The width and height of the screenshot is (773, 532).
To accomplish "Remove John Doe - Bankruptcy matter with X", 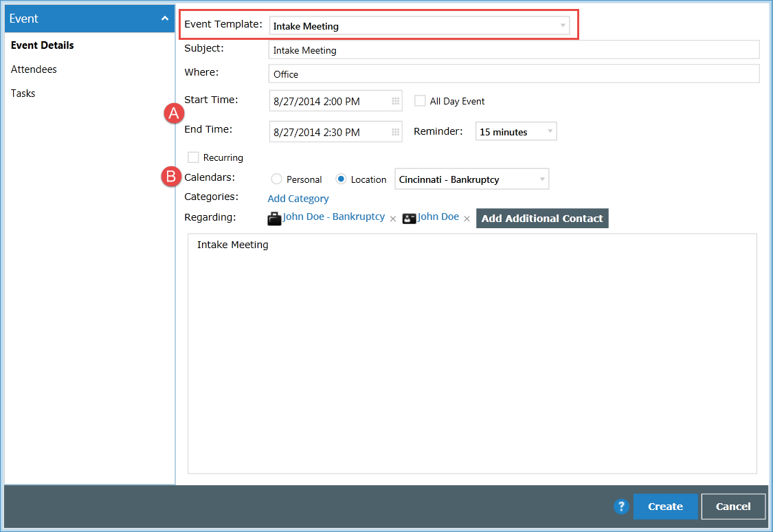I will coord(393,219).
